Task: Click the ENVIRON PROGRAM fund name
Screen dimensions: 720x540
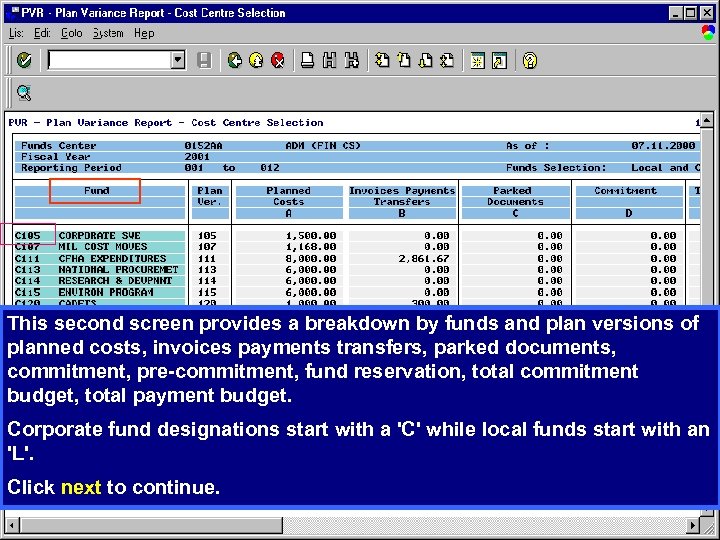Action: tap(106, 292)
